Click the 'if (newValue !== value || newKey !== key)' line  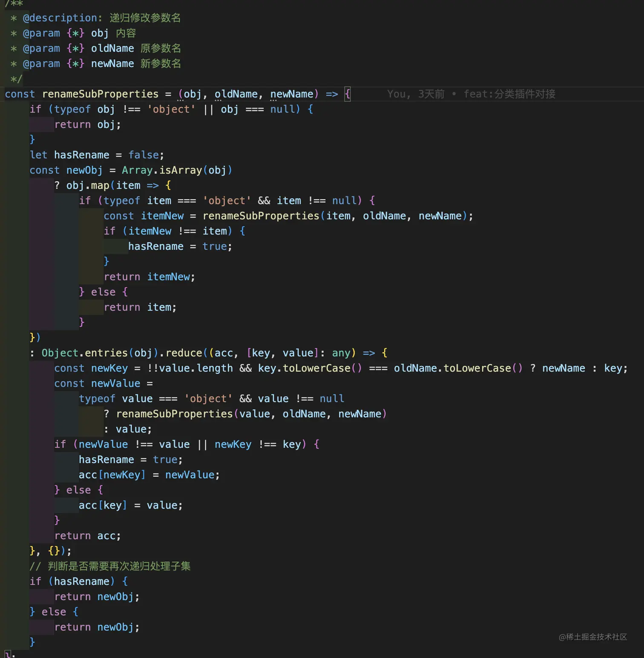pyautogui.click(x=187, y=444)
